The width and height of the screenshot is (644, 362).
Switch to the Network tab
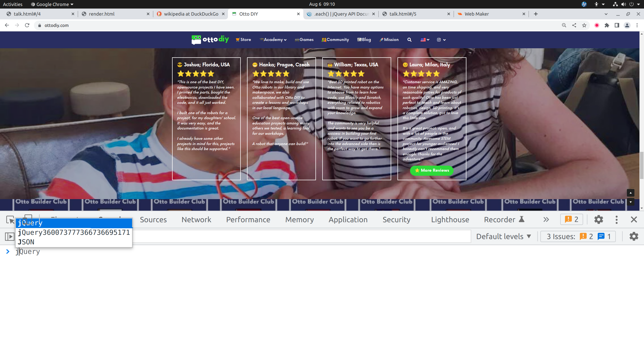click(196, 220)
